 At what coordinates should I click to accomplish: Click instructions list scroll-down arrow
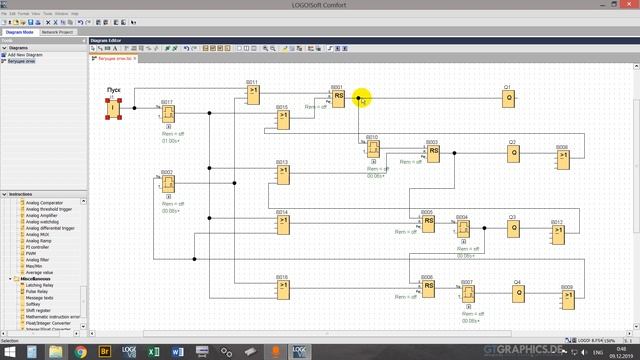[83, 327]
